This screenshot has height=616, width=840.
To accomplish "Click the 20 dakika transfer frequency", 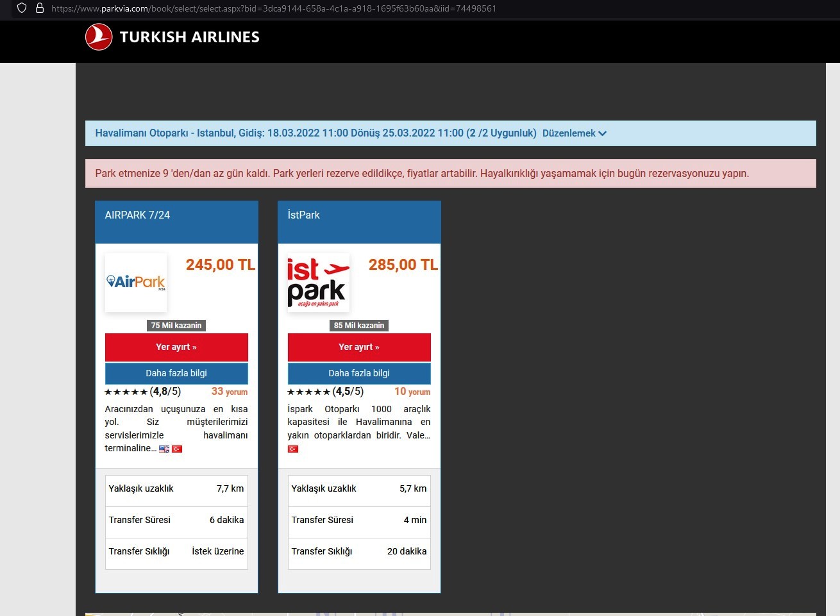I will tap(407, 551).
